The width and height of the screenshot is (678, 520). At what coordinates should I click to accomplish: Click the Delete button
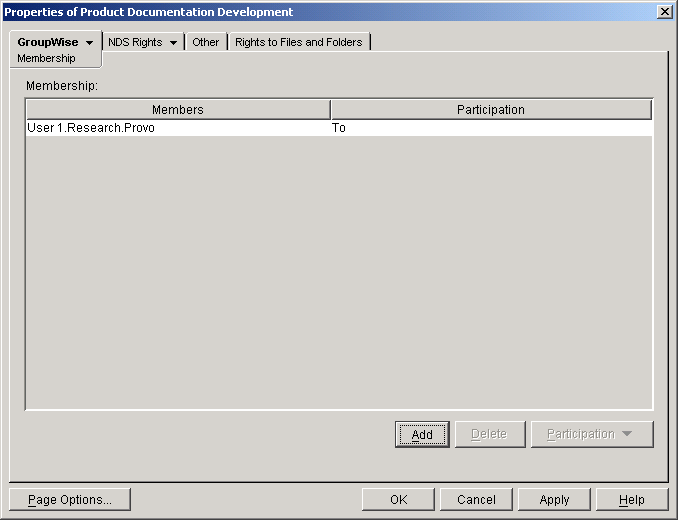pyautogui.click(x=490, y=434)
